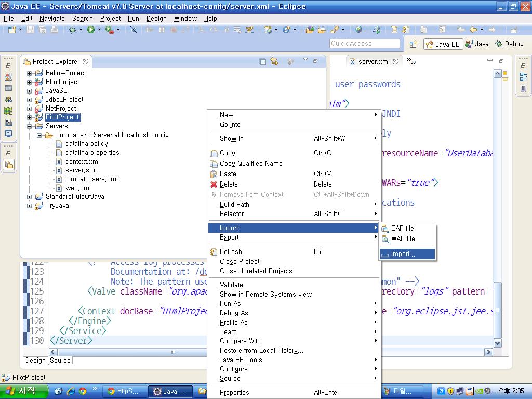Screen dimensions: 532x399
Task: Open dropdown arrow next to New icon
Action: point(20,30)
